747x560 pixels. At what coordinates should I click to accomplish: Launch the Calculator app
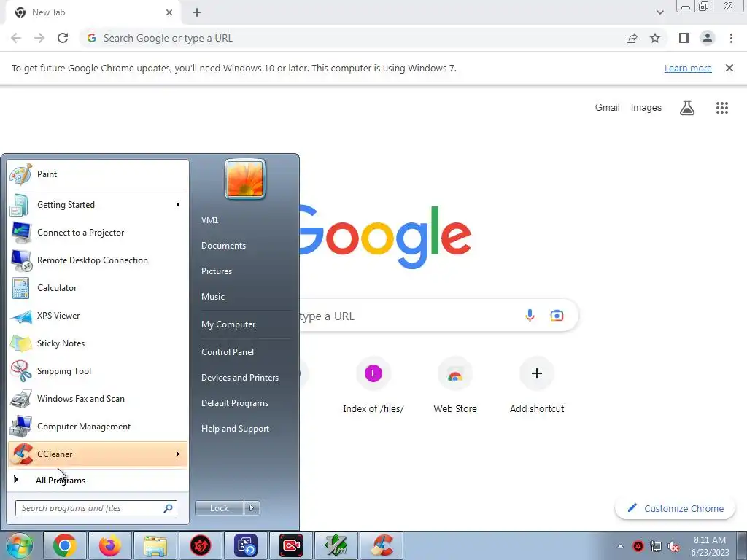click(x=98, y=287)
